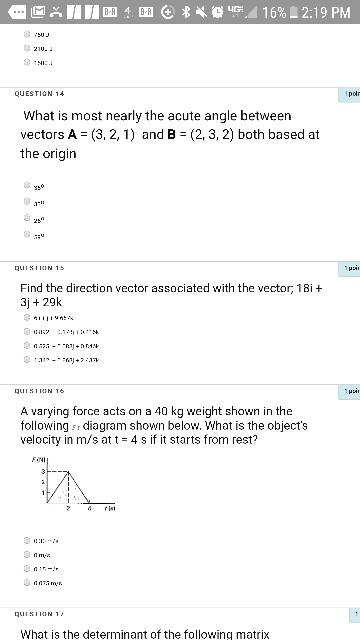
Task: Tap the Bluetooth status icon
Action: tap(186, 13)
